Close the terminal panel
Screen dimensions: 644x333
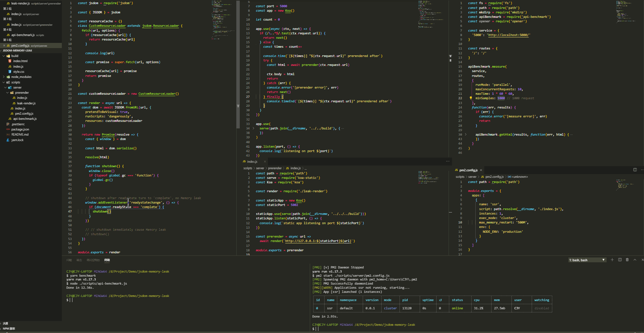[x=642, y=260]
